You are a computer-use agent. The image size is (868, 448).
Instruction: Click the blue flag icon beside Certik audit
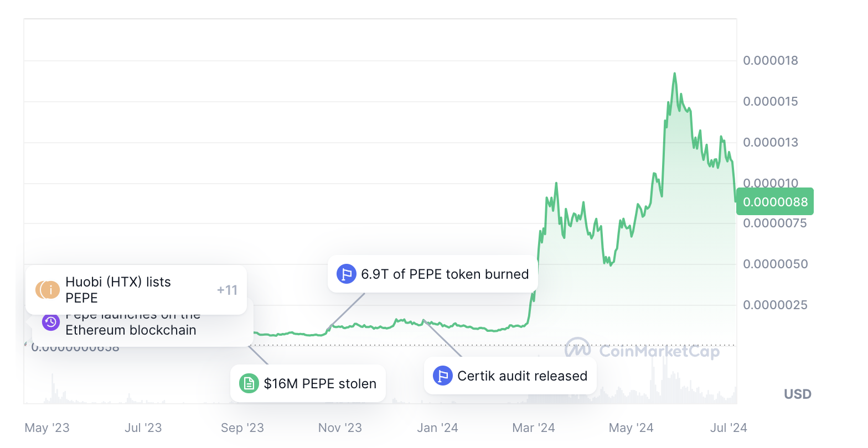[443, 376]
